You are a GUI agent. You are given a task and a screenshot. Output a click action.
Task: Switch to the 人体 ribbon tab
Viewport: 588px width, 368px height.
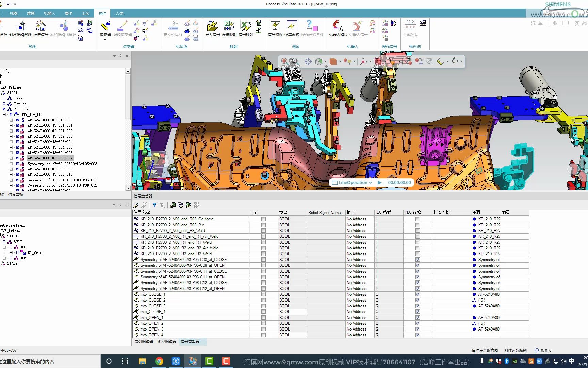pos(119,13)
